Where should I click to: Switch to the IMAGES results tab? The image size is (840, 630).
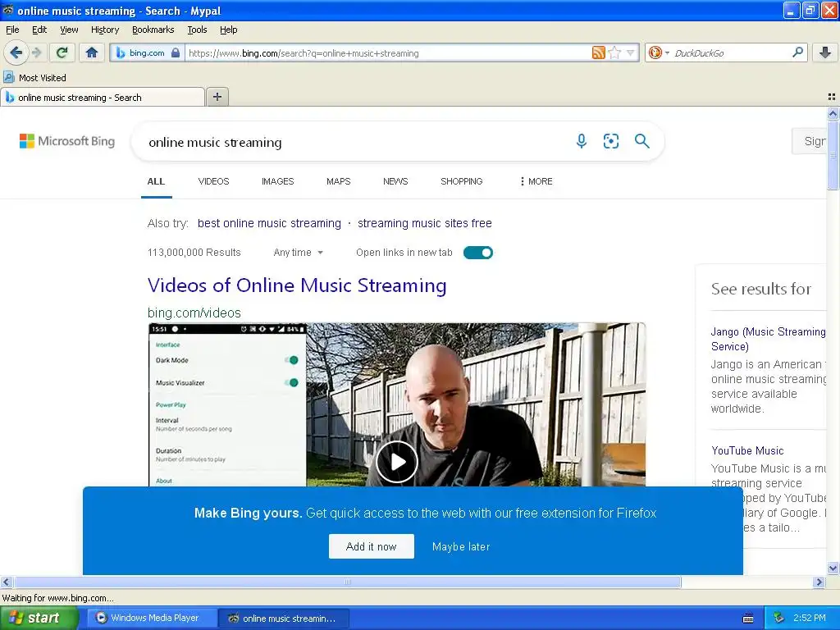coord(277,181)
